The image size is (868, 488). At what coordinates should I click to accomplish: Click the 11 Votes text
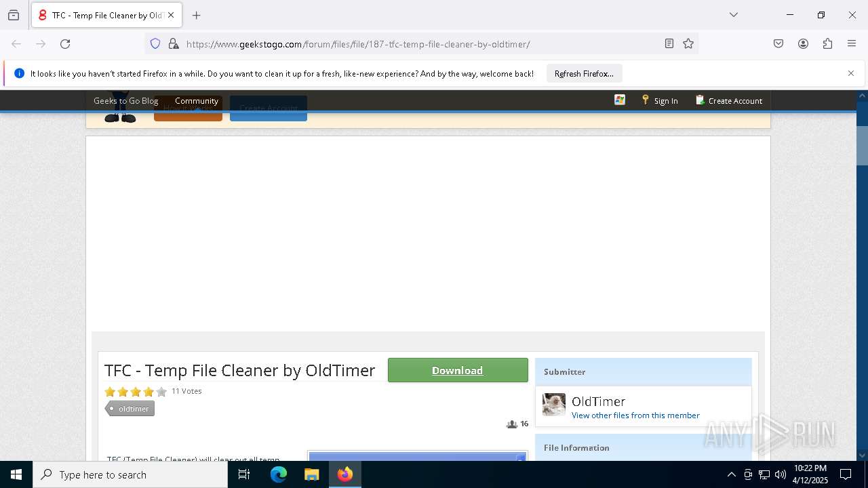tap(186, 391)
